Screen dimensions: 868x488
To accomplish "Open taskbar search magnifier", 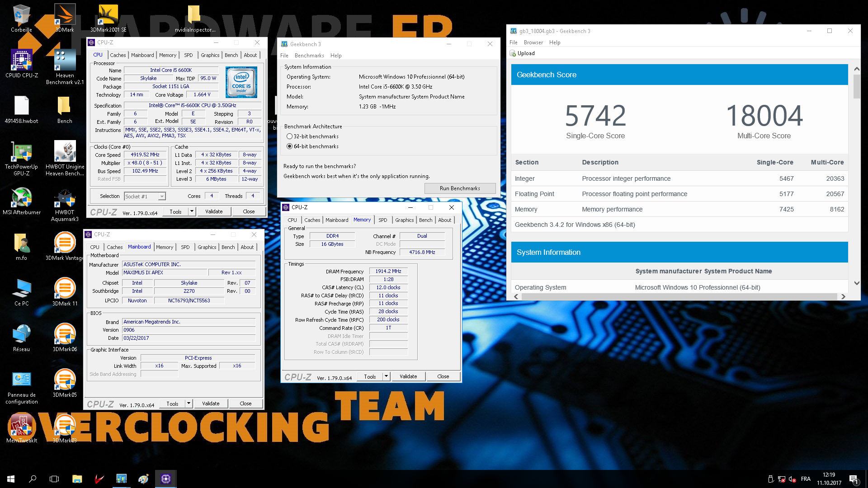I will [33, 479].
